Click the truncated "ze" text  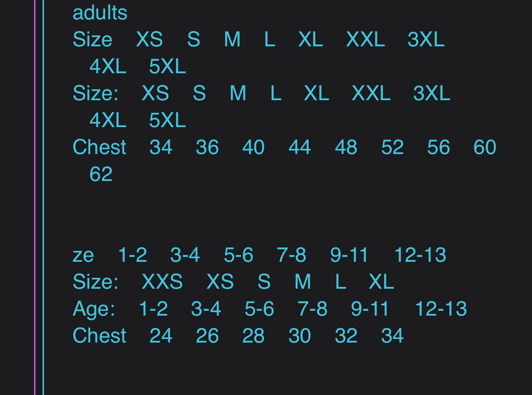(83, 255)
